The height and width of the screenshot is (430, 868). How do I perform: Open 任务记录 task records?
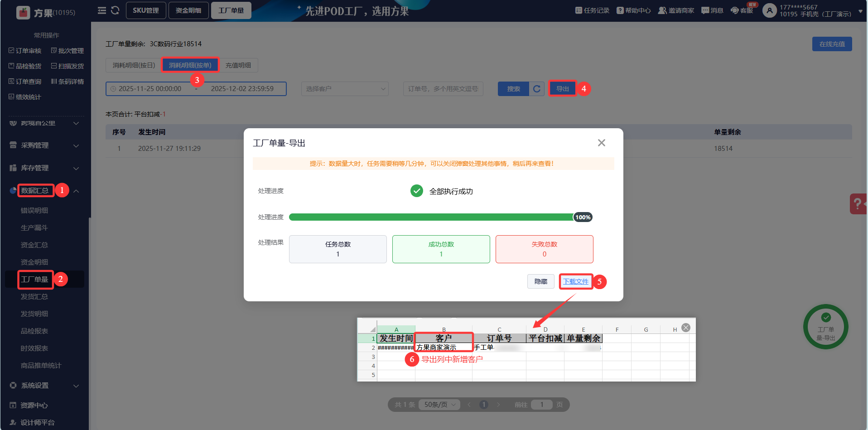point(592,10)
